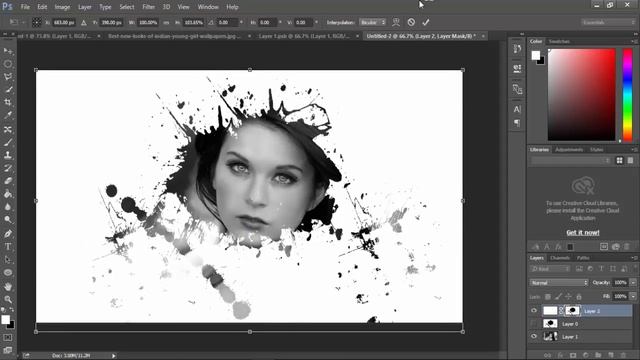Viewport: 640px width, 360px height.
Task: Open the Normal blend mode dropdown
Action: pos(559,282)
